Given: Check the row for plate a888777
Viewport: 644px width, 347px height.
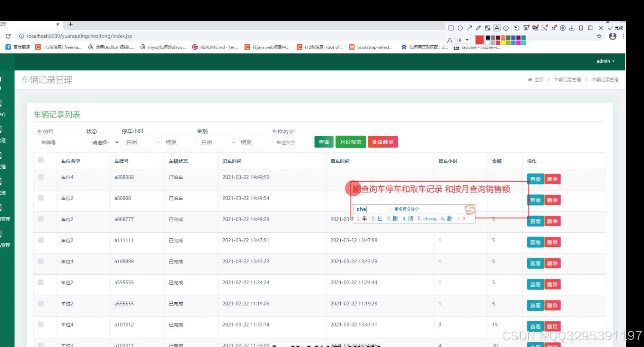Looking at the screenshot, I should point(41,219).
